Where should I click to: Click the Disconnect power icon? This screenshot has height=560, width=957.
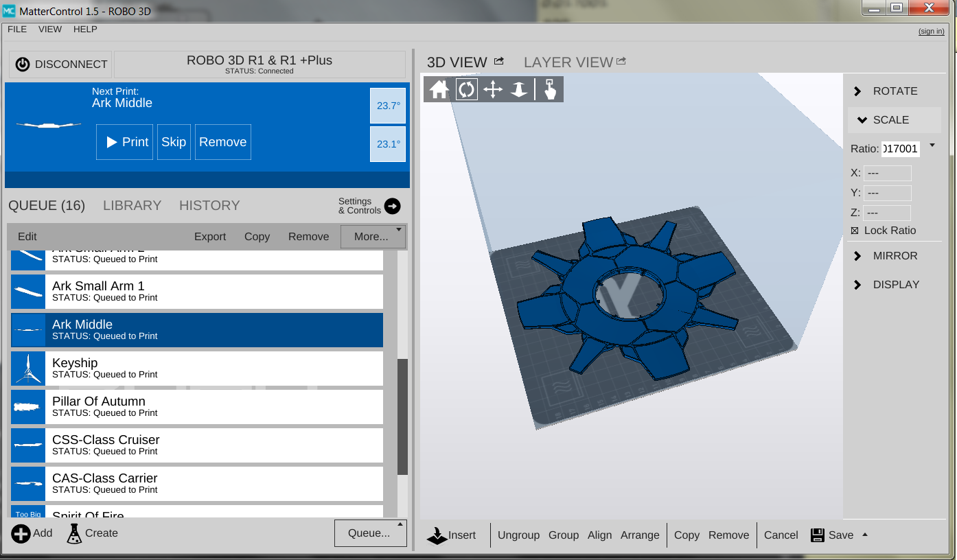coord(23,65)
